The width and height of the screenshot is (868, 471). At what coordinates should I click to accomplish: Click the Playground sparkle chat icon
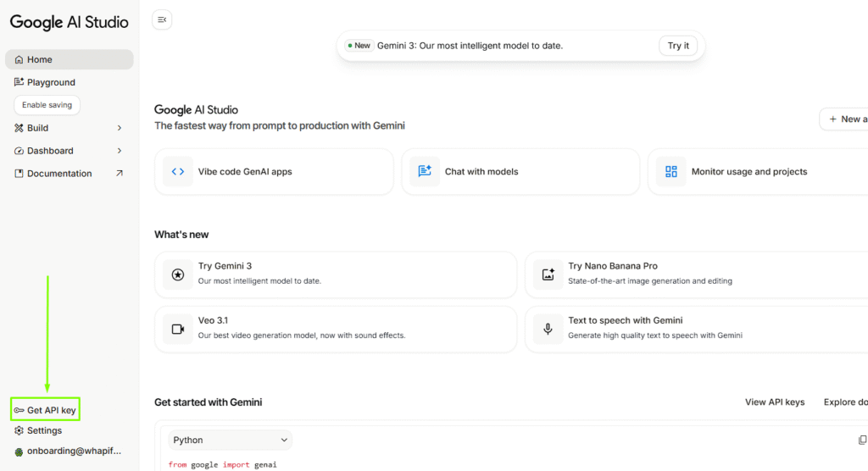click(x=19, y=82)
